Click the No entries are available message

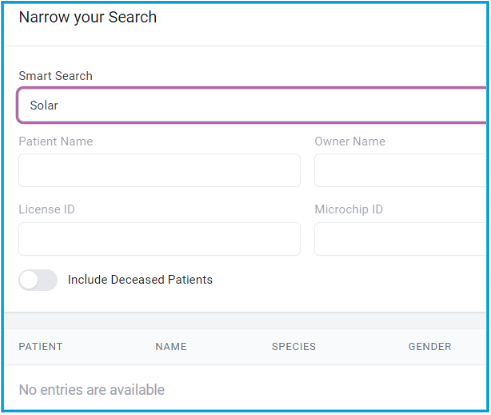pos(92,390)
